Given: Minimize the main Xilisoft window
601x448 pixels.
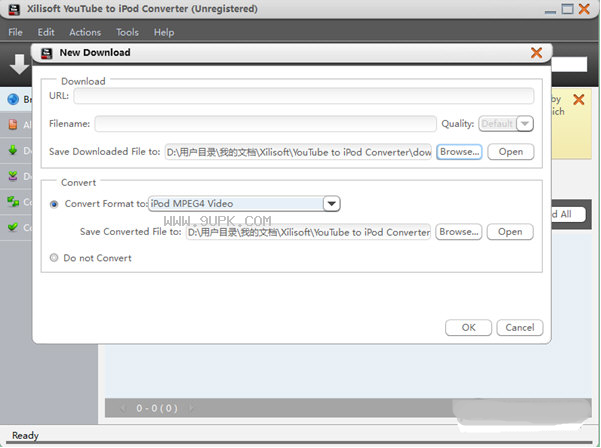Looking at the screenshot, I should click(x=550, y=11).
